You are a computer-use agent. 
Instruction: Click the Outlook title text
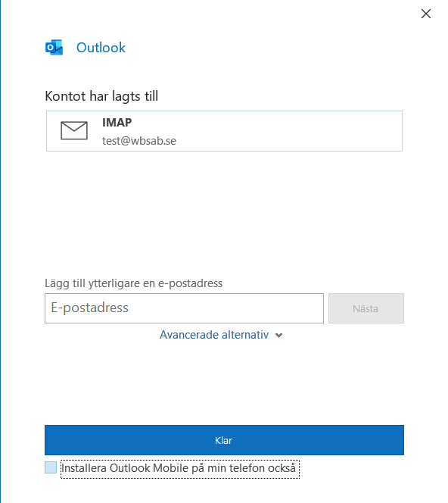point(101,48)
